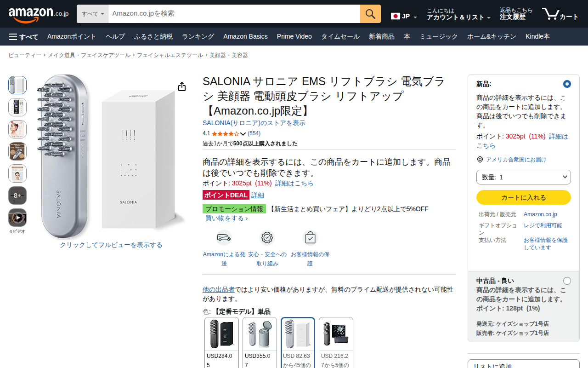Image resolution: width=588 pixels, height=368 pixels.
Task: Expand the search category すべて dropdown
Action: pyautogui.click(x=92, y=14)
